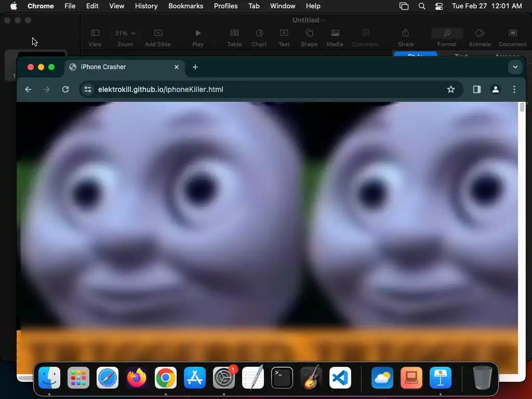Click the Chrome page vertical scrollbar

click(x=522, y=107)
